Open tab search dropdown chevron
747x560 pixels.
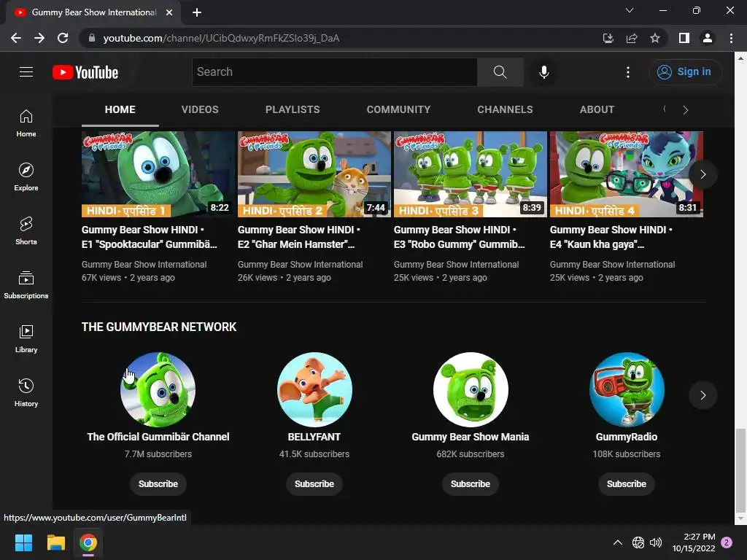point(630,10)
